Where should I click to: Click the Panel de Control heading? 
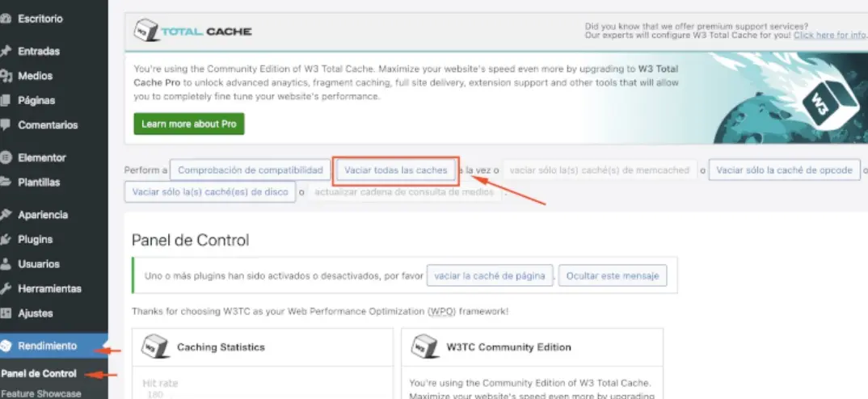click(191, 240)
